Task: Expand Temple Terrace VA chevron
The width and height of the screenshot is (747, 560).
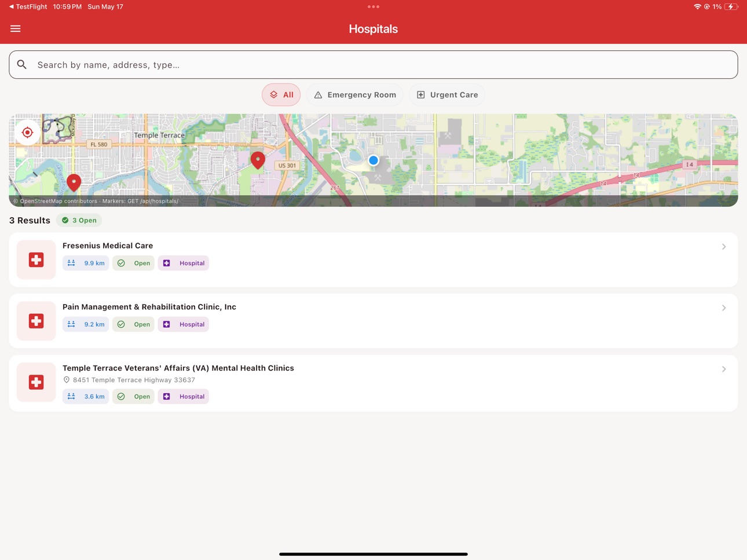Action: (x=724, y=369)
